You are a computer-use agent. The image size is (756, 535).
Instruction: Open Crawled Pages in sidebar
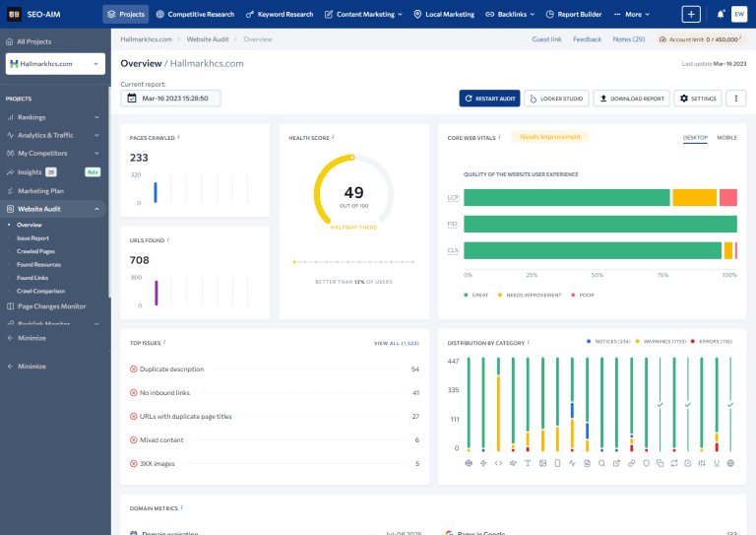click(x=35, y=251)
